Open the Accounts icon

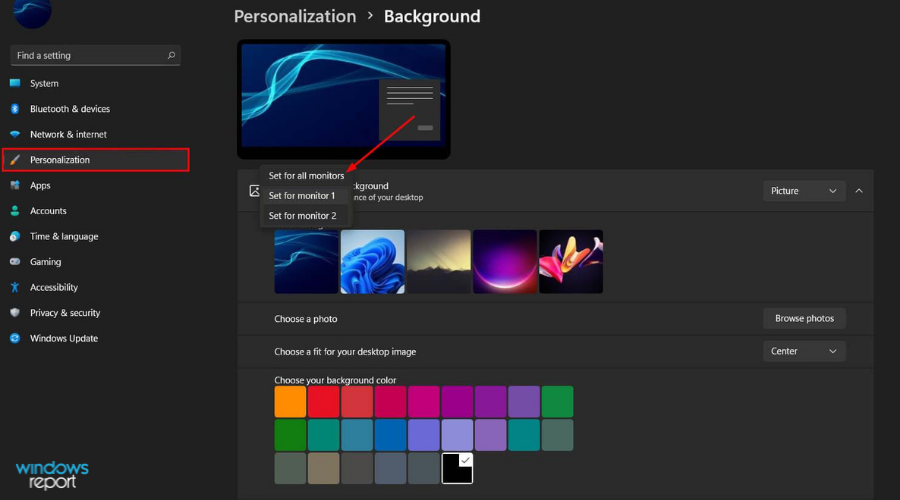pos(15,211)
